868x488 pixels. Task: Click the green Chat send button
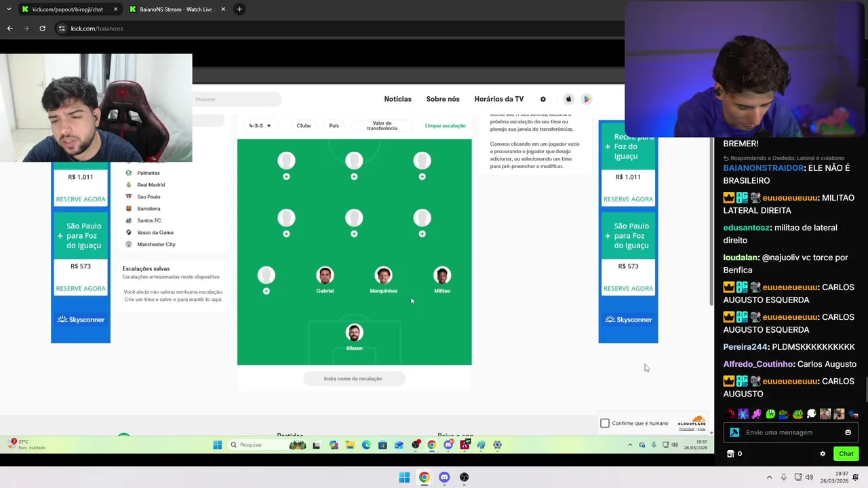[x=846, y=454]
